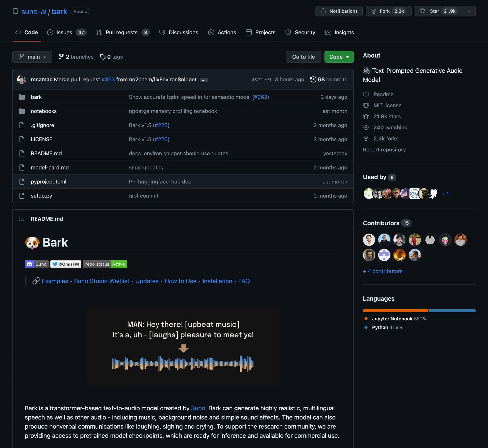This screenshot has width=488, height=448.
Task: Star the bark repository
Action: (x=439, y=11)
